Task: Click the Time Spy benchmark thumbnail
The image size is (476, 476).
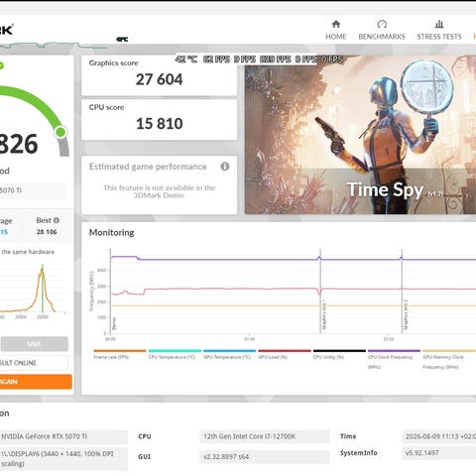Action: [x=360, y=135]
